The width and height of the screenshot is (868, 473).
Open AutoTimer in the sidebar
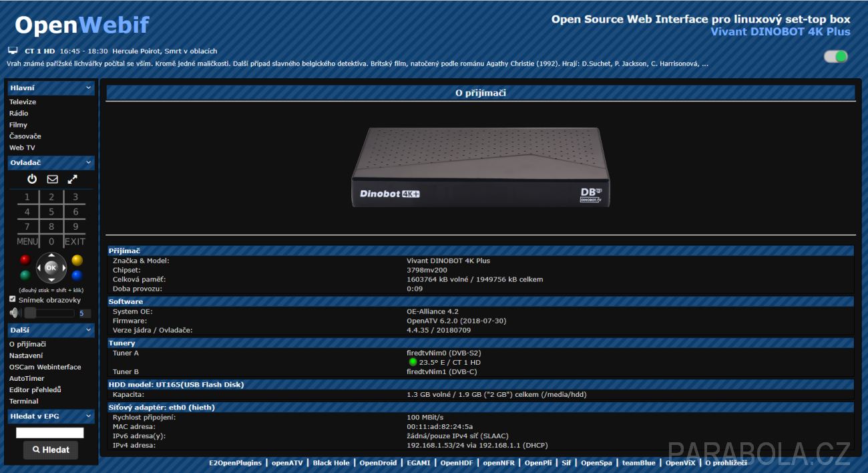(27, 378)
